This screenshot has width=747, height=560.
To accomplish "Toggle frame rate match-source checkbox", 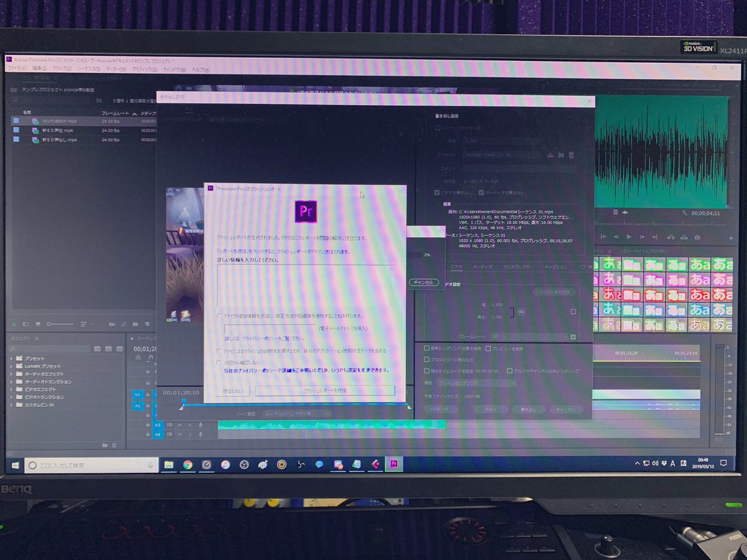I will 573,337.
